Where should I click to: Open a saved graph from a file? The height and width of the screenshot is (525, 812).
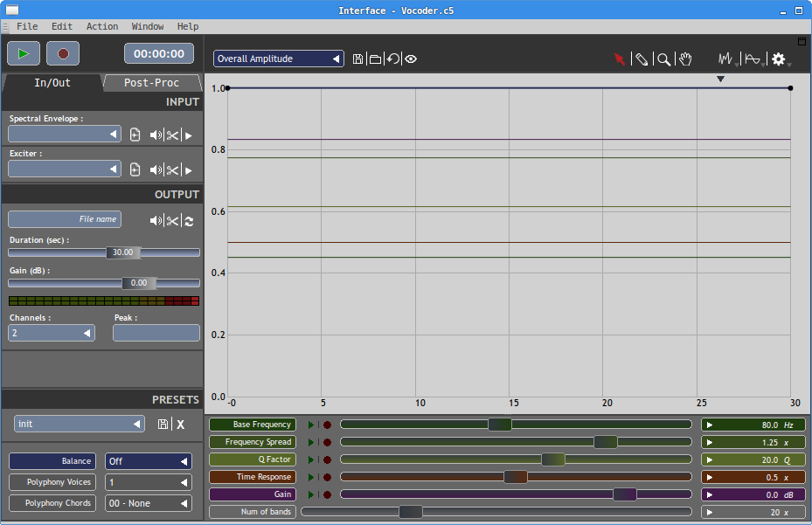click(376, 59)
